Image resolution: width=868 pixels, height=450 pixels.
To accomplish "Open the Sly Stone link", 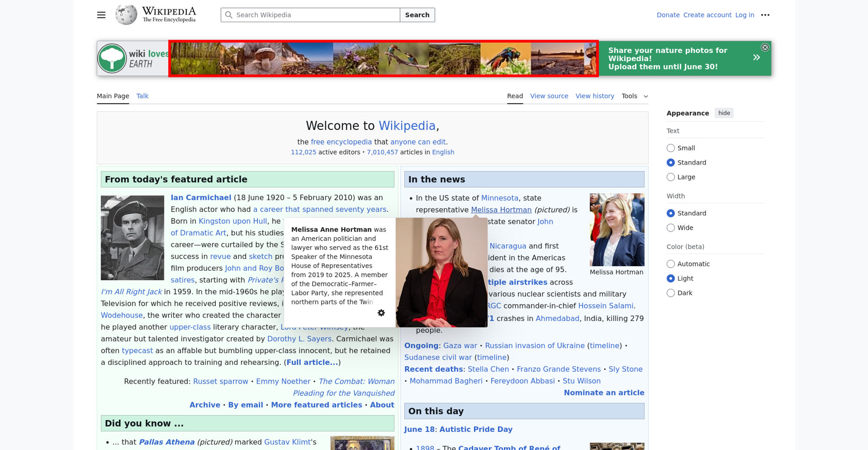I will pyautogui.click(x=625, y=369).
